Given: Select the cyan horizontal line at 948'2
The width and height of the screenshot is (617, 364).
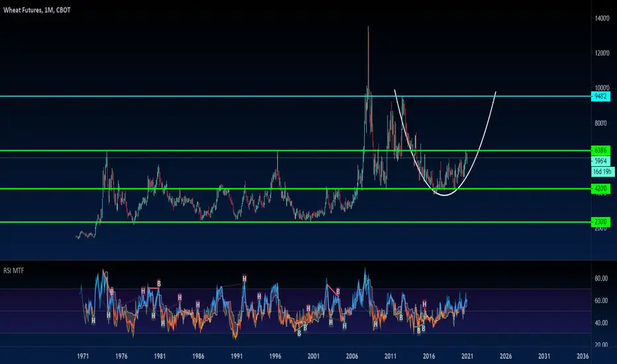Looking at the screenshot, I should click(x=295, y=96).
